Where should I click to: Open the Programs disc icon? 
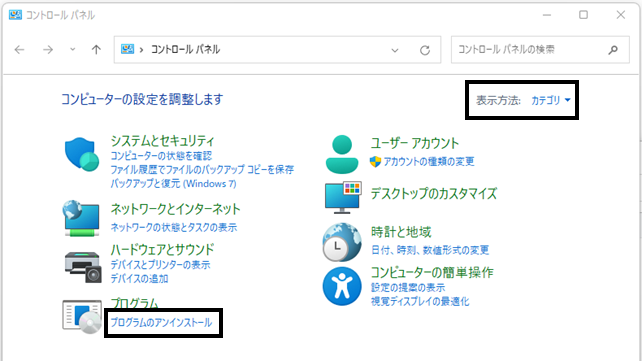[x=82, y=317]
